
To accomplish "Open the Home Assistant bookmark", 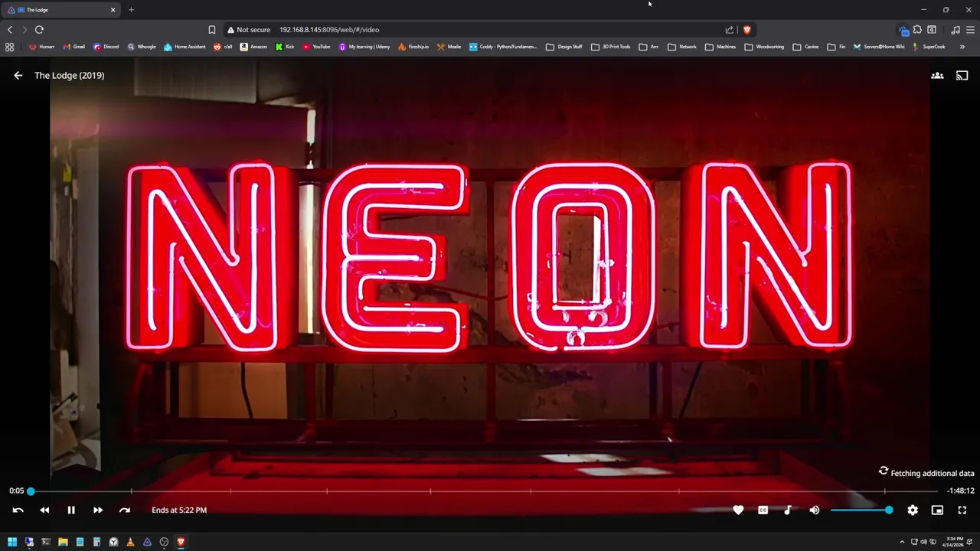I will pos(185,47).
